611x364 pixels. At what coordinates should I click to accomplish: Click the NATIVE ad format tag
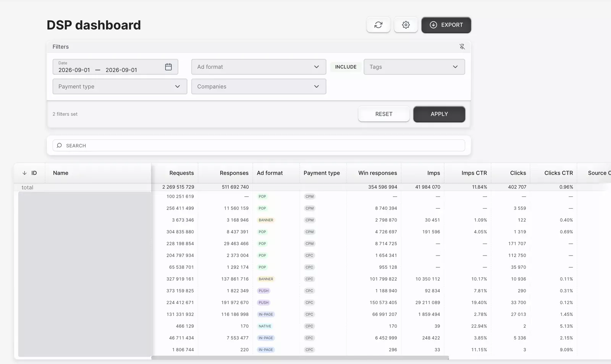(265, 326)
